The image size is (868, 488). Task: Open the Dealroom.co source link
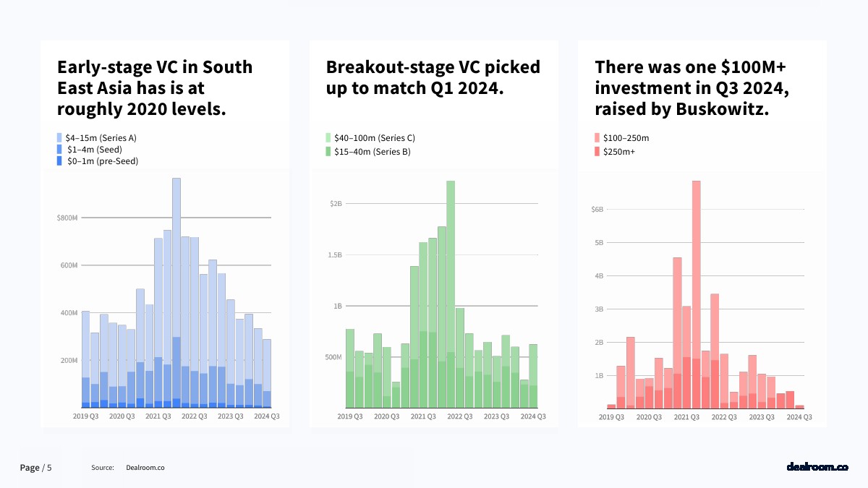[145, 468]
